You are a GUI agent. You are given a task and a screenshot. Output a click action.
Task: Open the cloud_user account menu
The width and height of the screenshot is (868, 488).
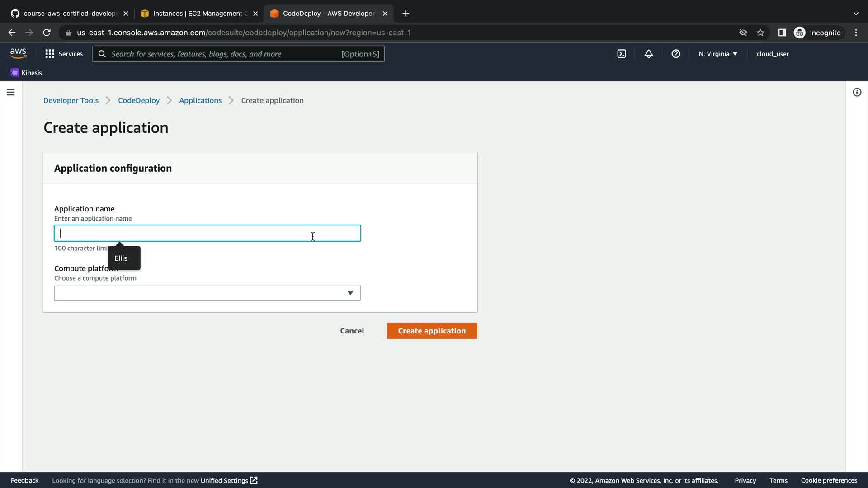[x=772, y=54]
